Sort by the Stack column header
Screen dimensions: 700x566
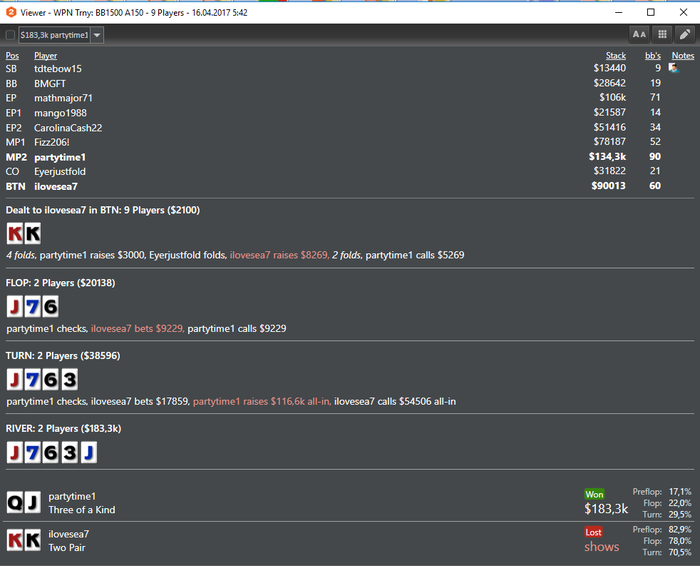point(616,56)
